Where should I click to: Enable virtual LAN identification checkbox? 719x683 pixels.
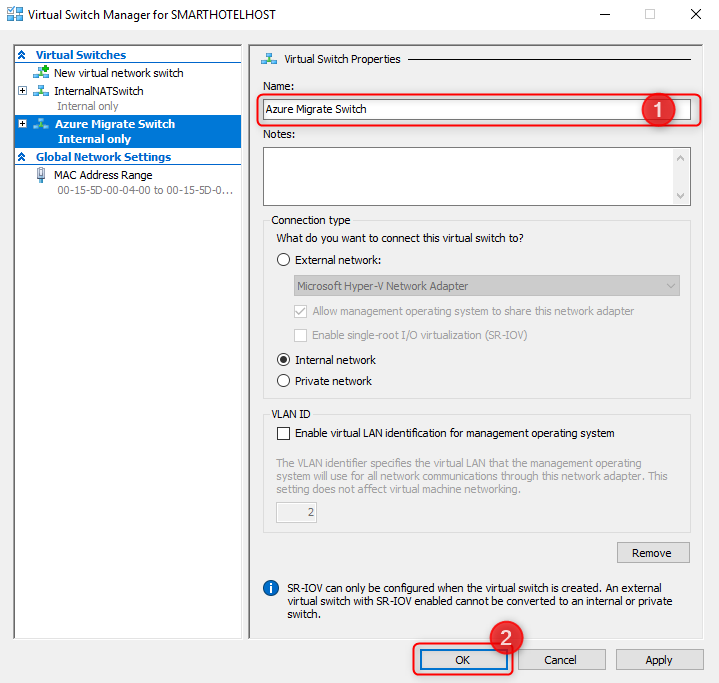(283, 433)
